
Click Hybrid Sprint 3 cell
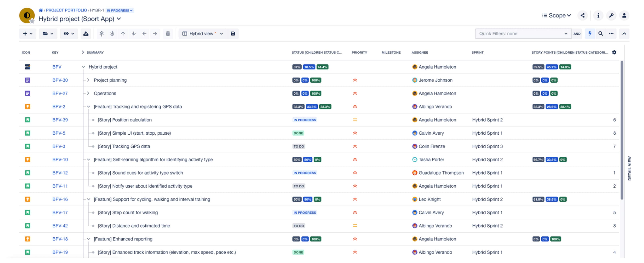[x=487, y=146]
